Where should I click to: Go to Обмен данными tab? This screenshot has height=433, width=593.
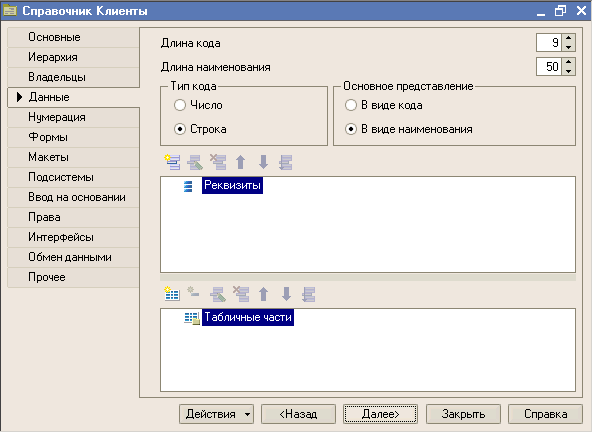[x=73, y=257]
